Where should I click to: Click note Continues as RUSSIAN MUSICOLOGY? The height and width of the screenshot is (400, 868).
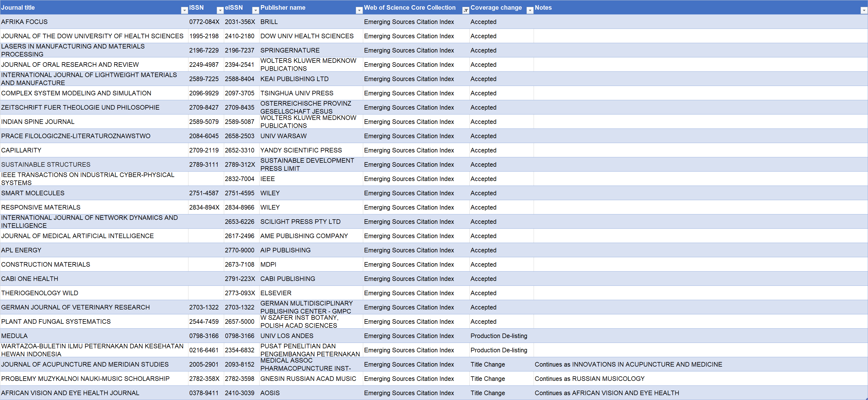(x=701, y=378)
